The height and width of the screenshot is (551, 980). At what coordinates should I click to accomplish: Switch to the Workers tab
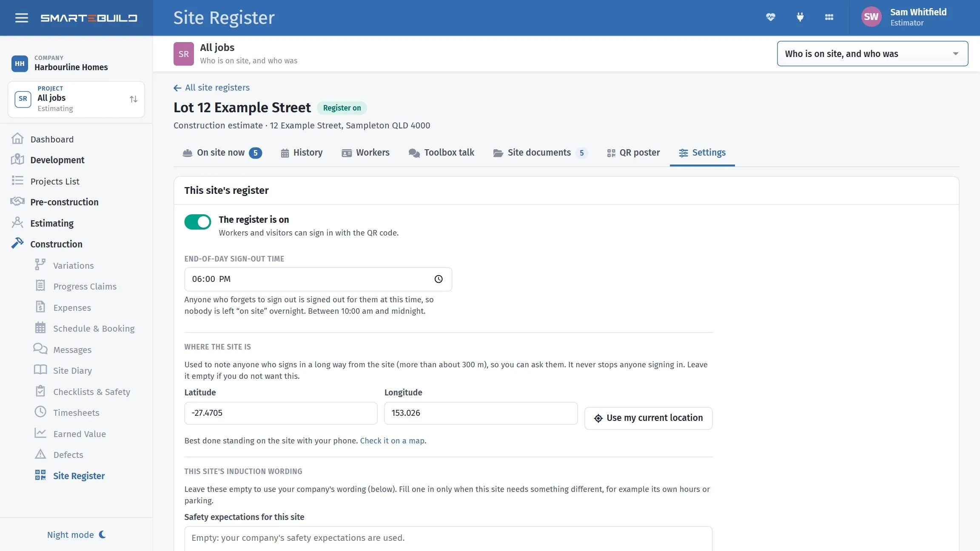pos(365,153)
